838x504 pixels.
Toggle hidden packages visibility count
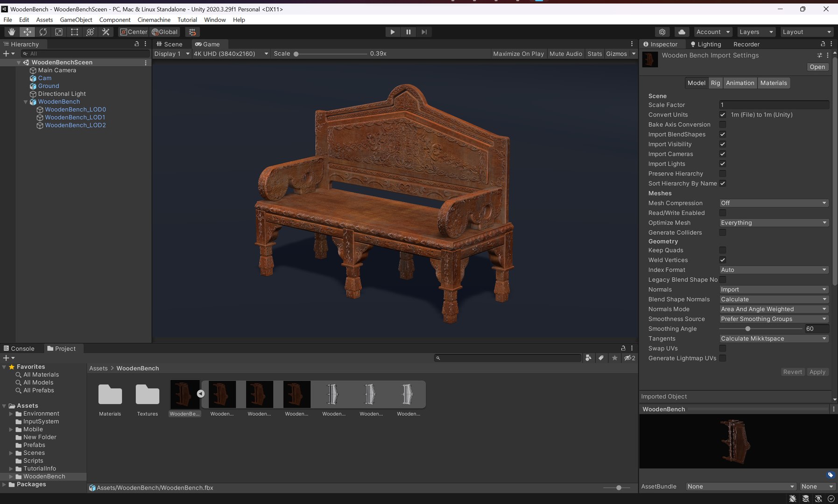630,358
